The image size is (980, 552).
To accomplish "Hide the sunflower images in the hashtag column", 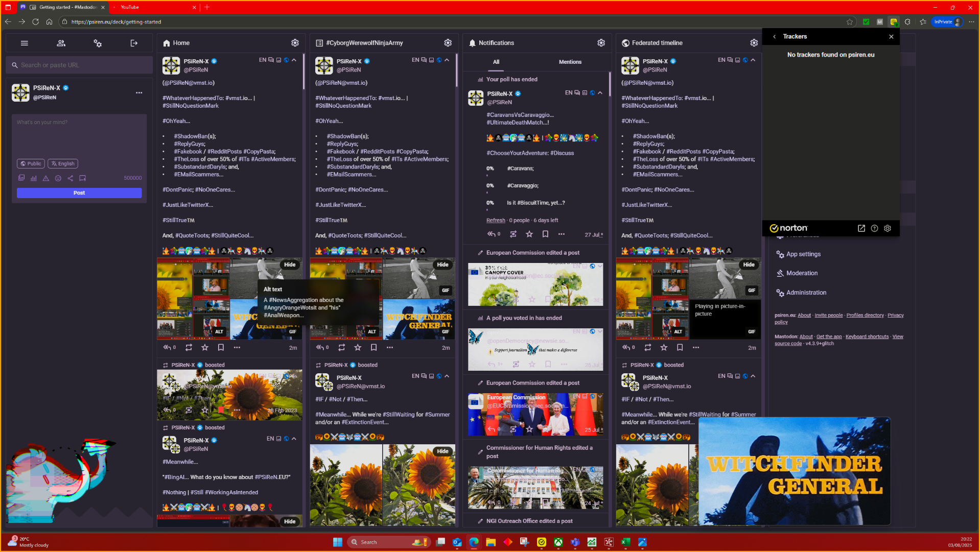I will pos(442,451).
